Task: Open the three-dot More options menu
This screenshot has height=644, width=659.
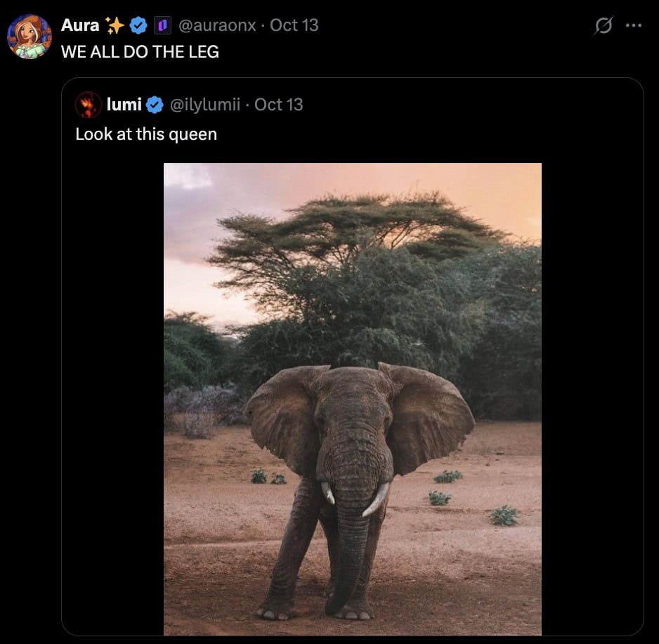Action: 634,26
